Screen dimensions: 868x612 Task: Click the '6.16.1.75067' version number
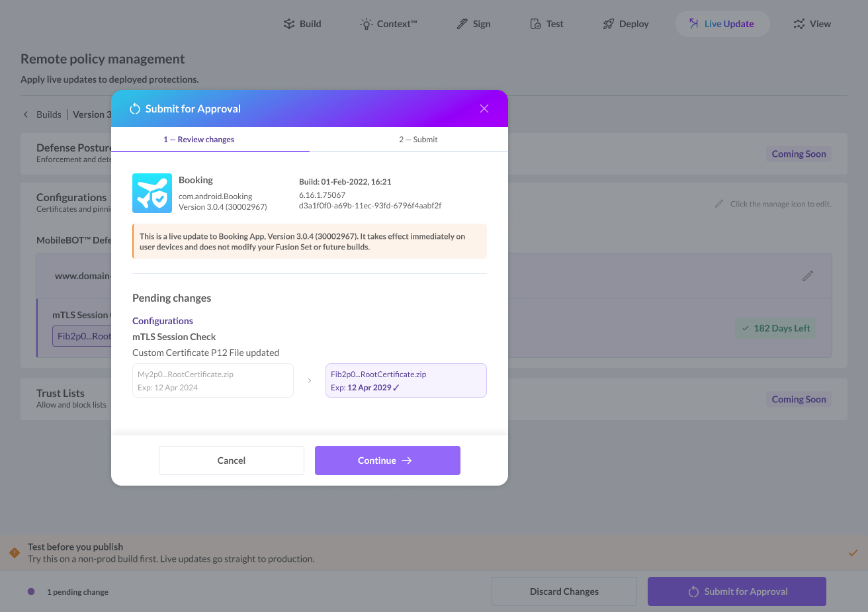[x=322, y=195]
